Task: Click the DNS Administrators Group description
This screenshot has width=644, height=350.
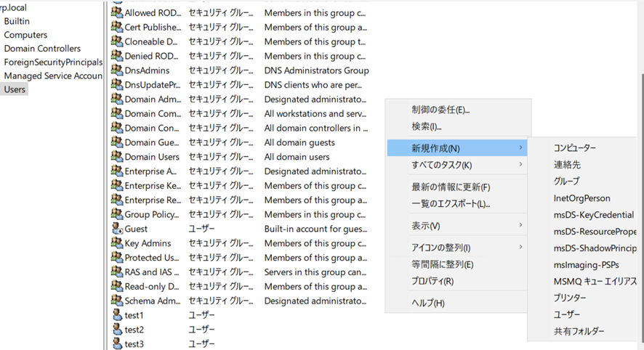Action: 316,70
